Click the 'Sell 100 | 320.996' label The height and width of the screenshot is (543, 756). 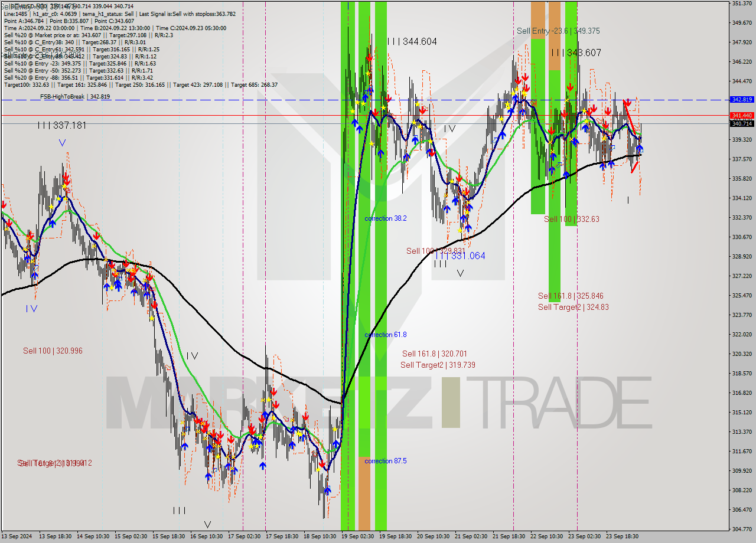53,351
